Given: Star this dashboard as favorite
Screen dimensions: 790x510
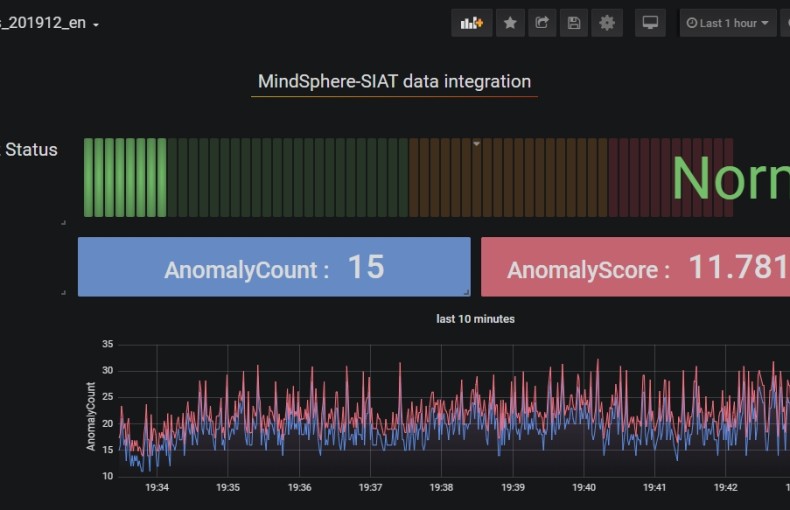Looking at the screenshot, I should (510, 23).
